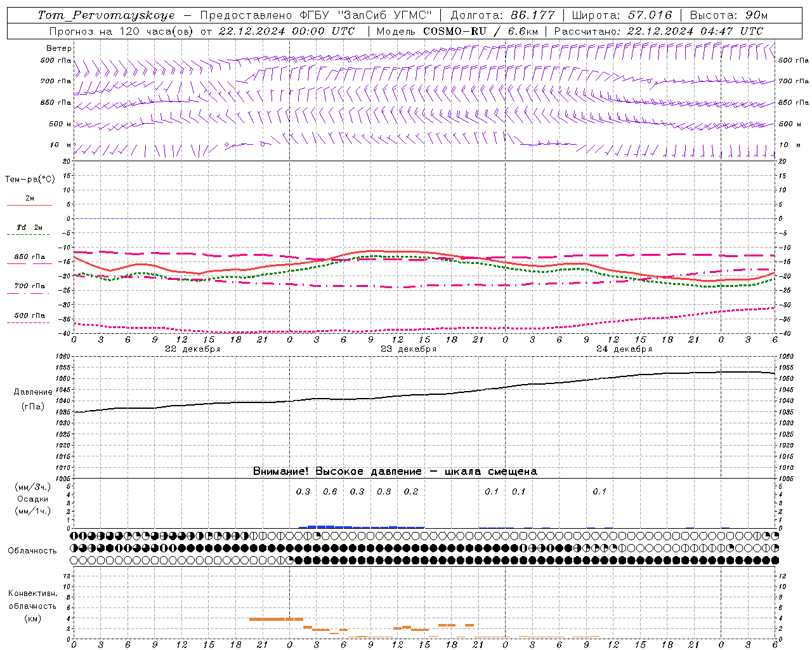Select the left 500 гПа wind level label

pyautogui.click(x=56, y=61)
